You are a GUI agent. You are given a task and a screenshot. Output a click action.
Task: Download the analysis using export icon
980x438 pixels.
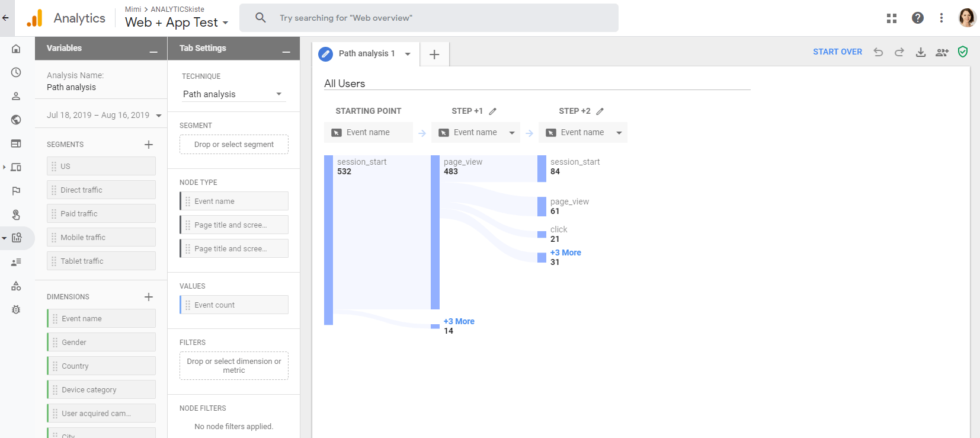(920, 52)
